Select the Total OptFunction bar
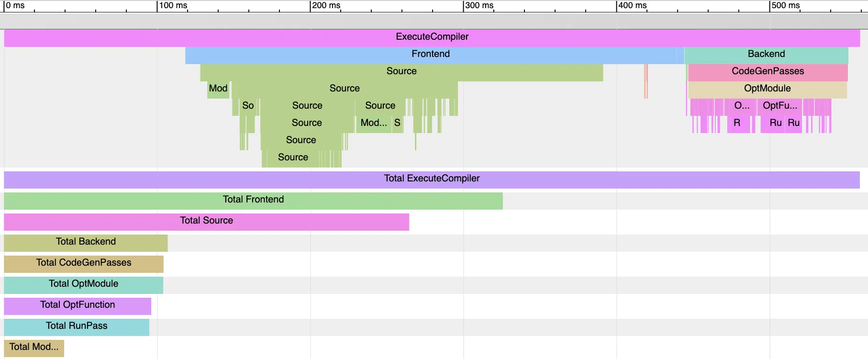This screenshot has width=868, height=359. pos(78,305)
